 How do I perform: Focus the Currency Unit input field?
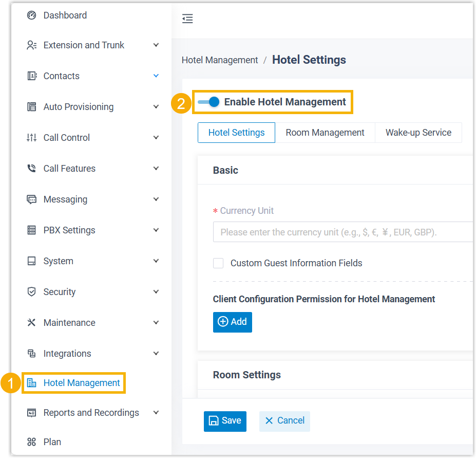(342, 232)
